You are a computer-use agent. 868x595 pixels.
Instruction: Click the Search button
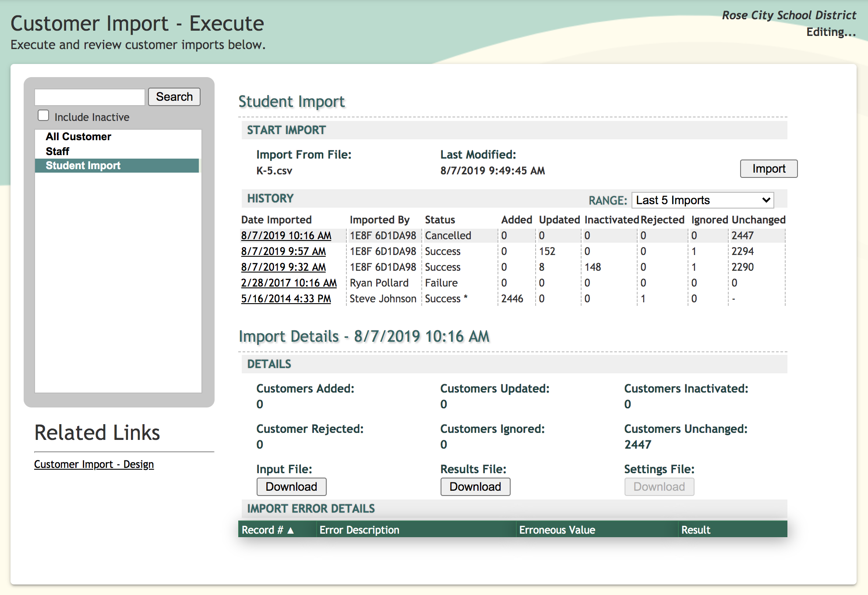coord(174,97)
